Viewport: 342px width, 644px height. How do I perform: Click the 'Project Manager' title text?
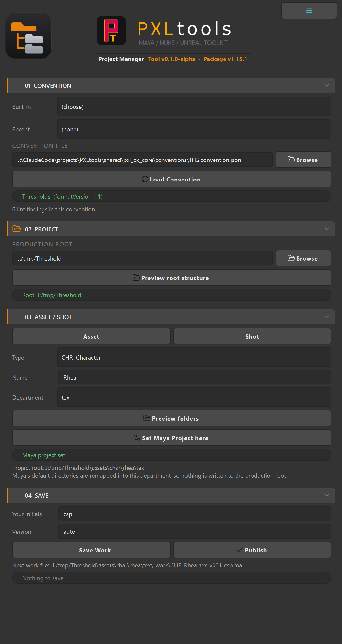121,59
